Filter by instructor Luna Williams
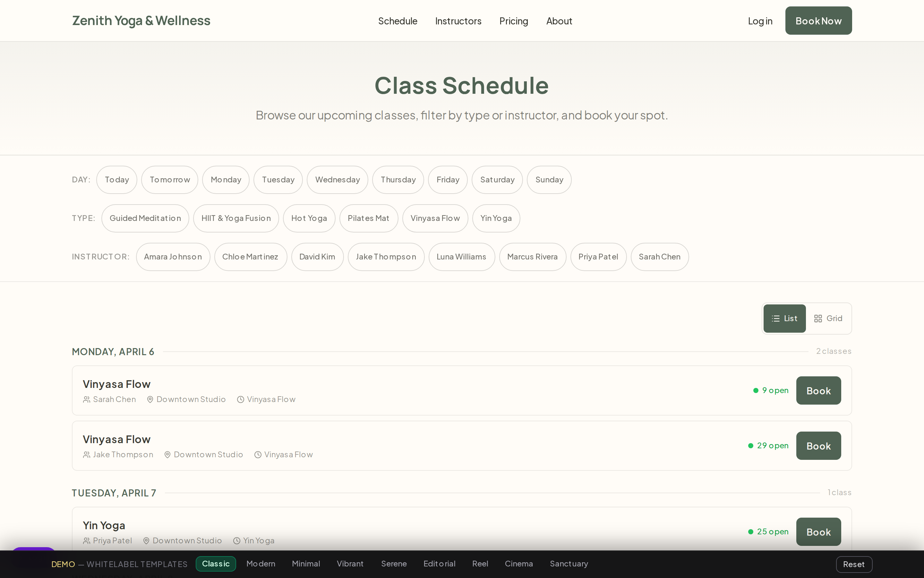Viewport: 924px width, 578px height. [x=462, y=257]
